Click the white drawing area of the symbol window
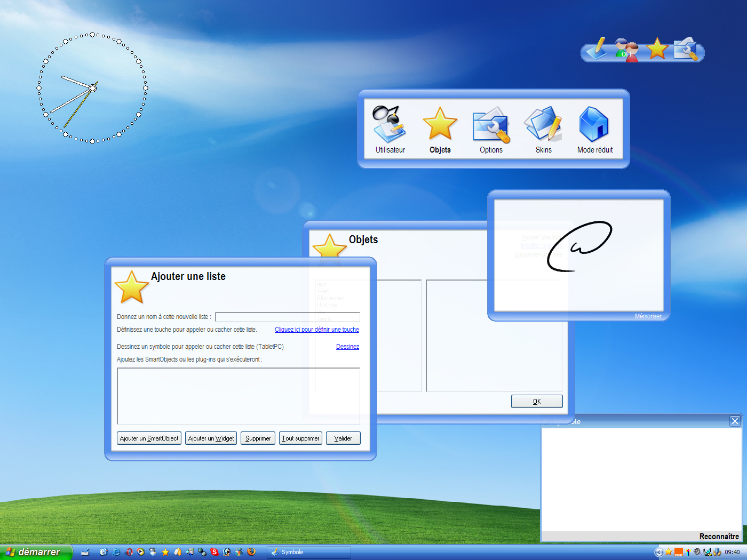The width and height of the screenshot is (747, 560). [641, 479]
